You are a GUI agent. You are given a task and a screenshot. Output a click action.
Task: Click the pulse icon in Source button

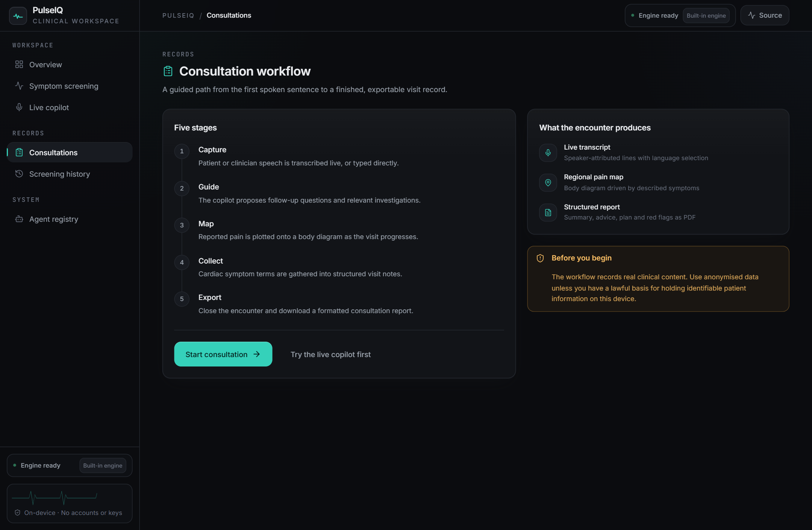751,15
